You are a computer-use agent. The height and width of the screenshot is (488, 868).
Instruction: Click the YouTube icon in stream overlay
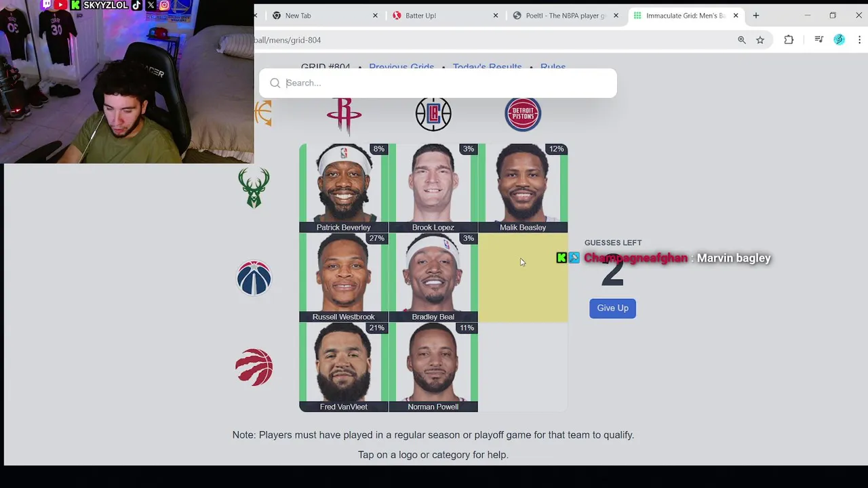60,5
